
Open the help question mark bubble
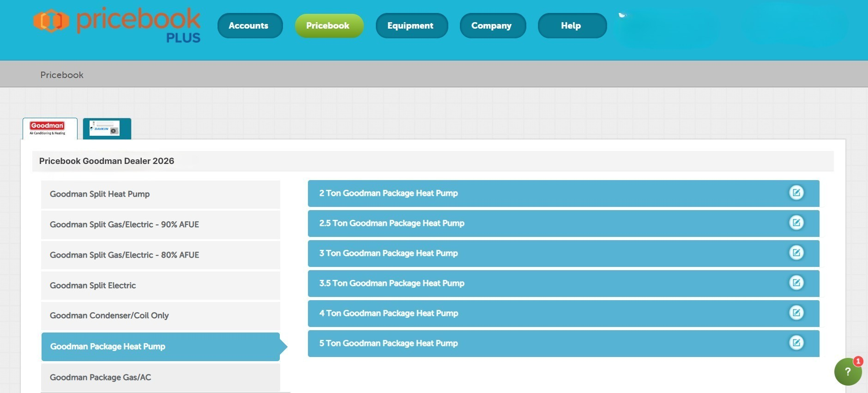(848, 372)
